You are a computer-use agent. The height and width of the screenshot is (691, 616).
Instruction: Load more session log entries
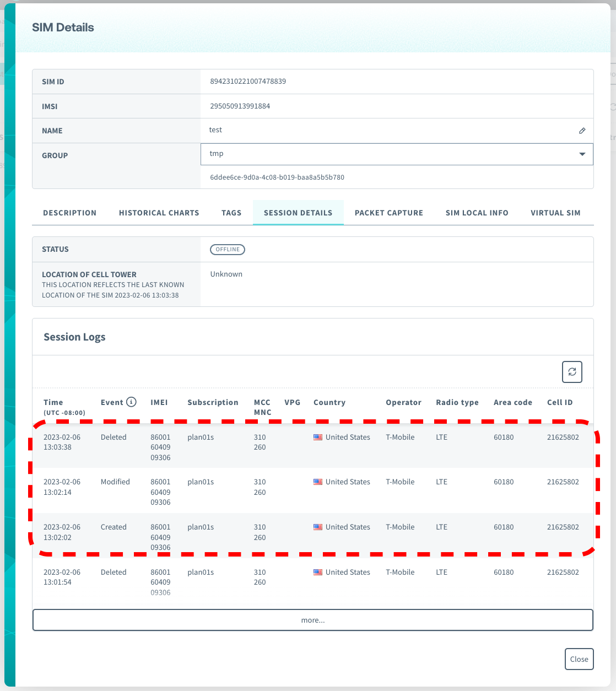[313, 620]
